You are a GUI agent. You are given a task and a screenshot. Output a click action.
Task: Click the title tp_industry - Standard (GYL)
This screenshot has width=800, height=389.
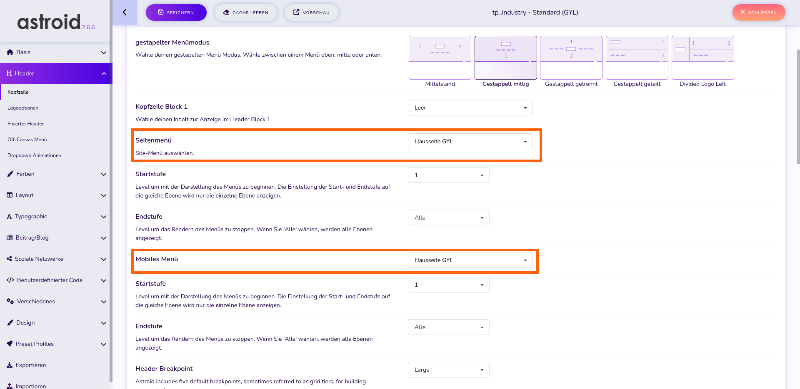click(x=535, y=12)
